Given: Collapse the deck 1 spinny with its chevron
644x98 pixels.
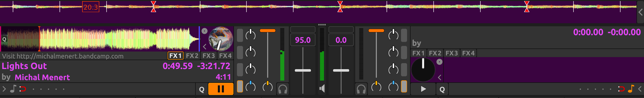Looking at the screenshot, I should [204, 47].
